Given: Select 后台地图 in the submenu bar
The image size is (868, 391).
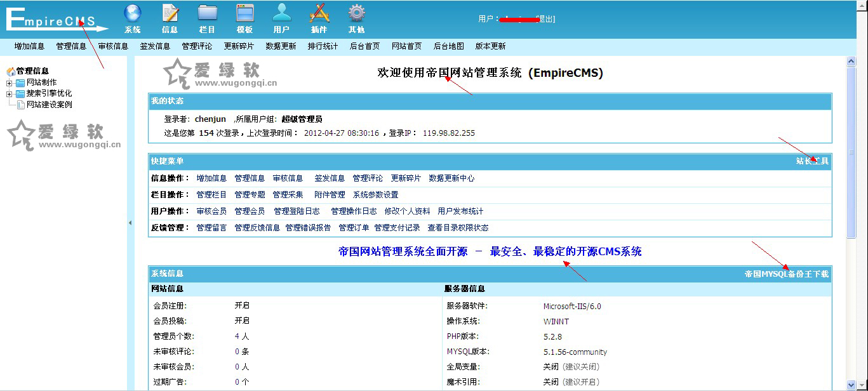Looking at the screenshot, I should point(448,46).
